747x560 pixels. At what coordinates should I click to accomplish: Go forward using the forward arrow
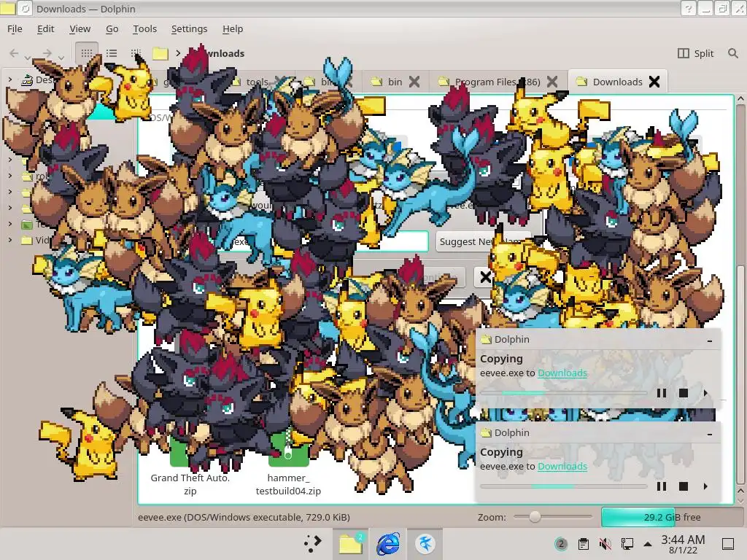47,53
